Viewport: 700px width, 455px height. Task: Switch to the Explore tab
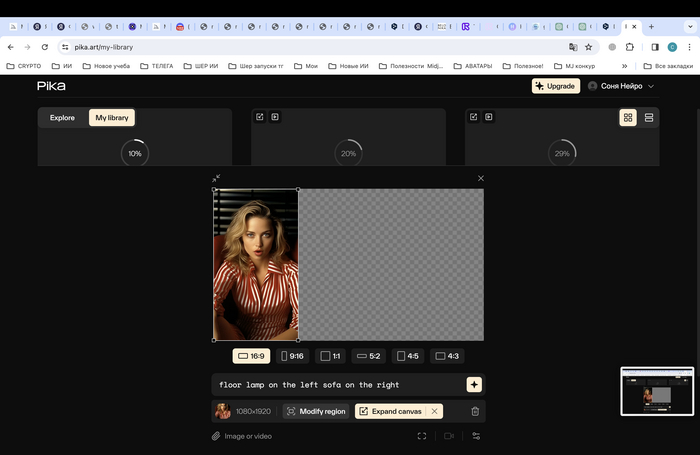click(62, 118)
